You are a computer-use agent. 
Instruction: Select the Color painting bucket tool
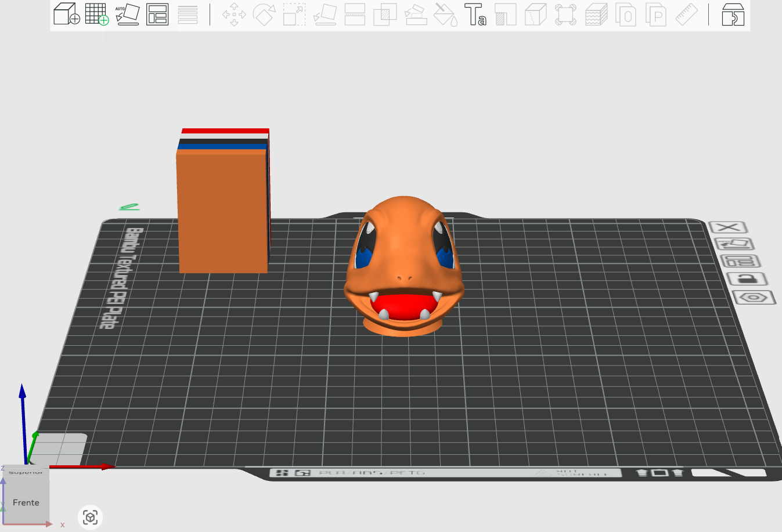point(445,14)
